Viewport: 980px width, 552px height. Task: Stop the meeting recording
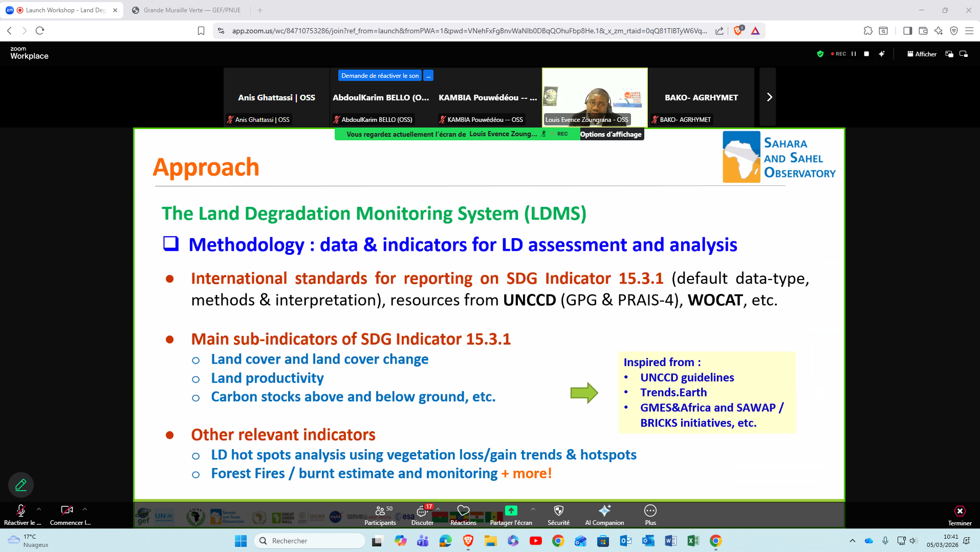[x=865, y=54]
